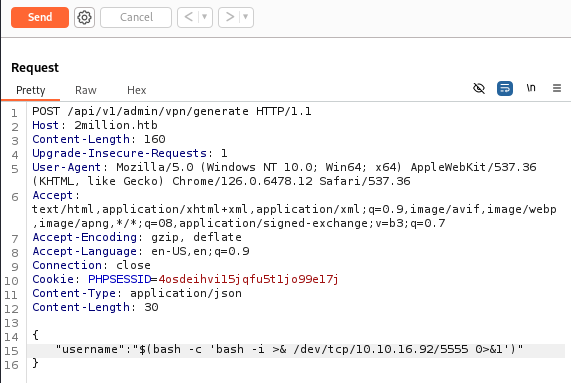This screenshot has width=571, height=383.
Task: Open the request hamburger menu icon
Action: 557,88
